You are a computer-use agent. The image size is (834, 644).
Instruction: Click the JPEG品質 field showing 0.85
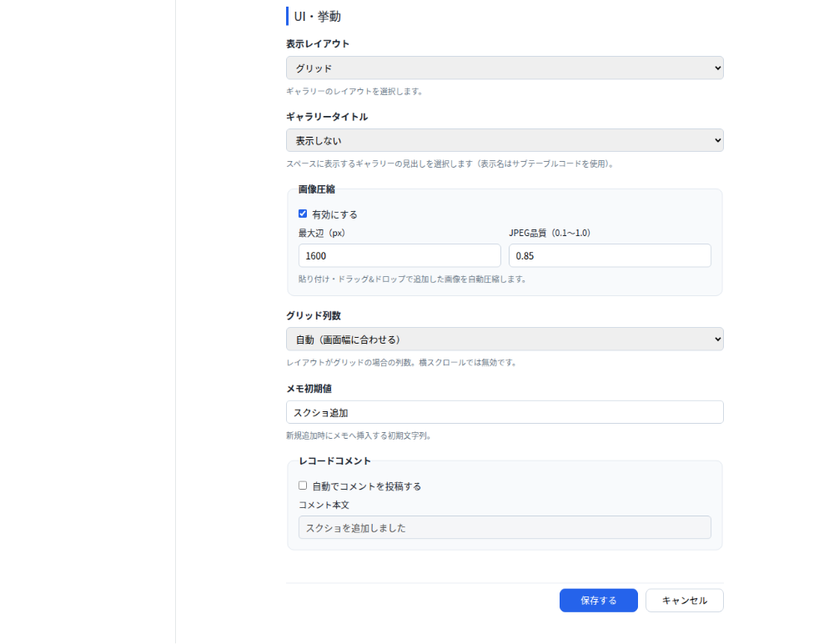pyautogui.click(x=610, y=255)
